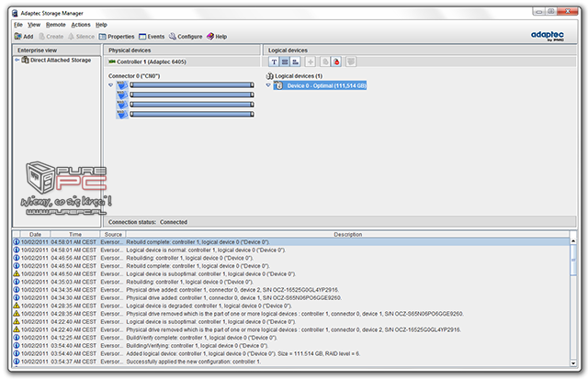Image resolution: width=588 pixels, height=379 pixels.
Task: Click info icon of 'Build/Verify complete' event
Action: coord(17,338)
